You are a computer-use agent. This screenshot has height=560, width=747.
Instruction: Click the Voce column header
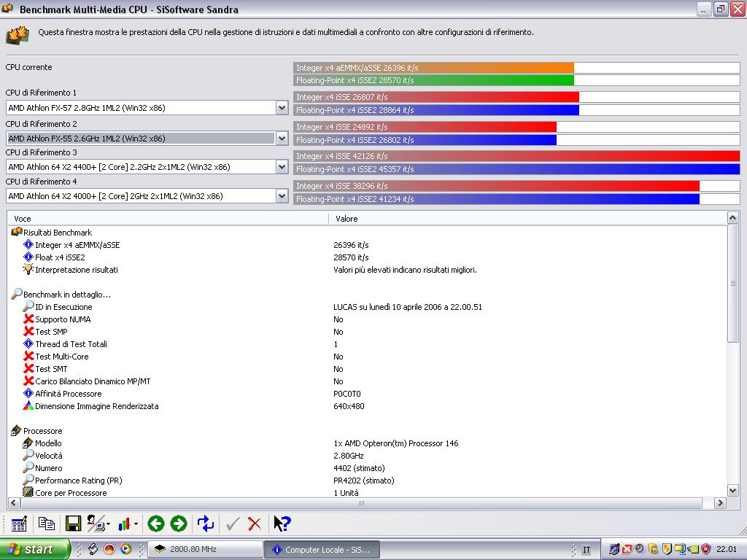pos(168,219)
